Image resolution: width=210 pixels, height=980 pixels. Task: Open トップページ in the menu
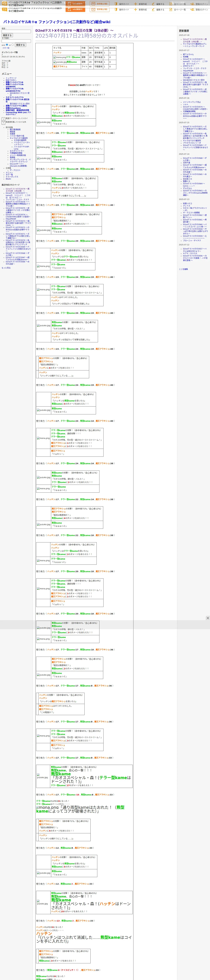11,78
